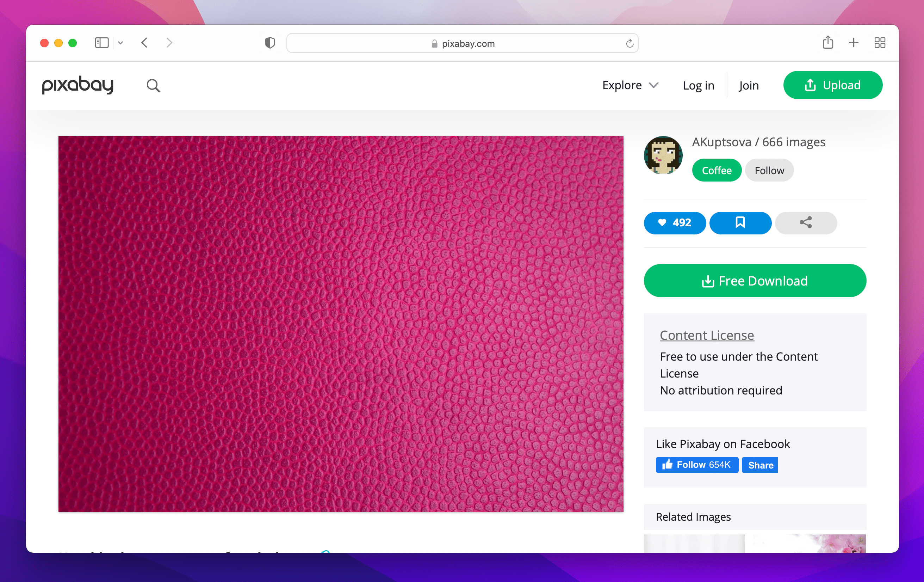Click the Log in link

click(698, 85)
